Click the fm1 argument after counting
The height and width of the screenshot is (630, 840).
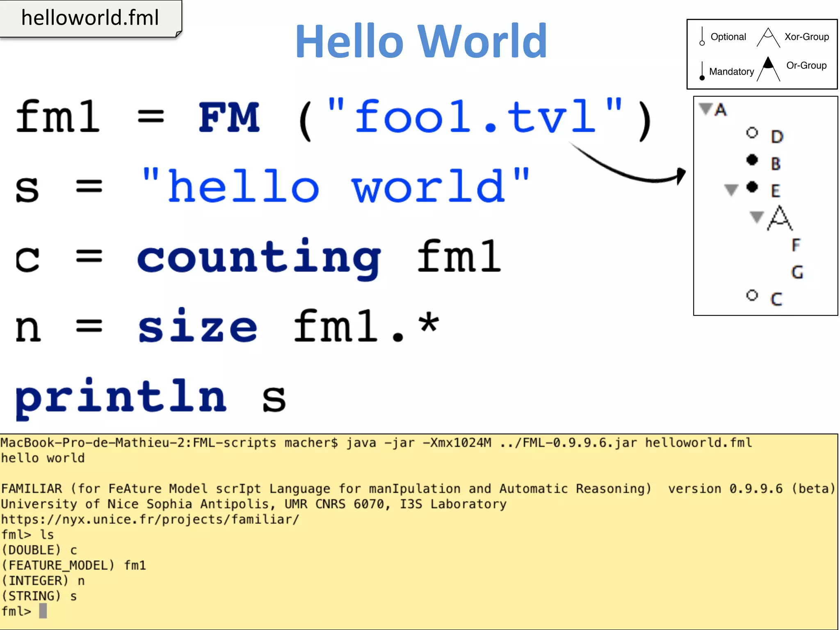click(459, 256)
